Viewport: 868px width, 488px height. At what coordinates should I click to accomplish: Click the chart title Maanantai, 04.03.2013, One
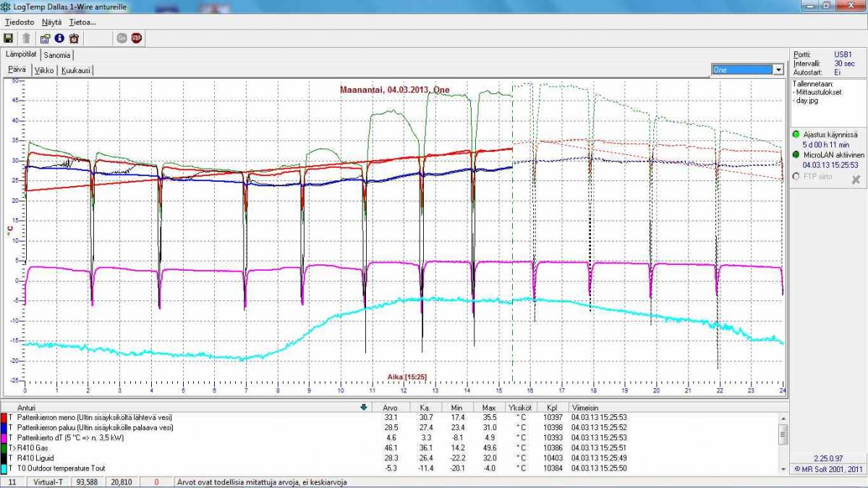tap(394, 90)
